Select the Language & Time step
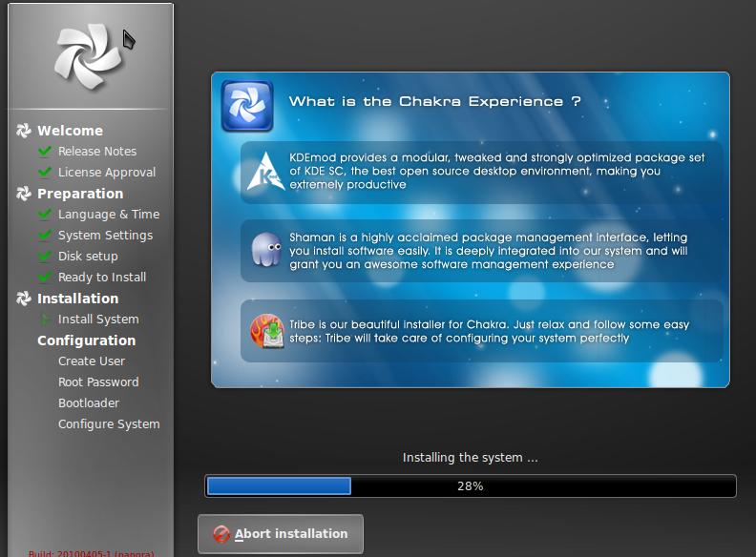This screenshot has height=557, width=756. 108,215
